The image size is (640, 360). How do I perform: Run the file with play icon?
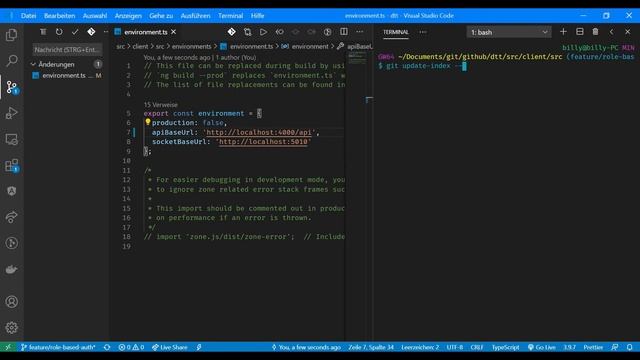[263, 32]
